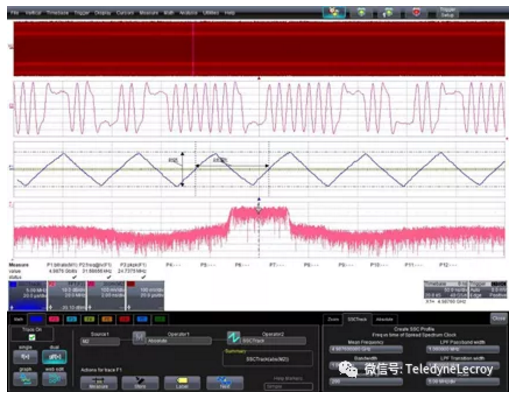
Task: Click the Mean Frequency input field
Action: [366, 349]
